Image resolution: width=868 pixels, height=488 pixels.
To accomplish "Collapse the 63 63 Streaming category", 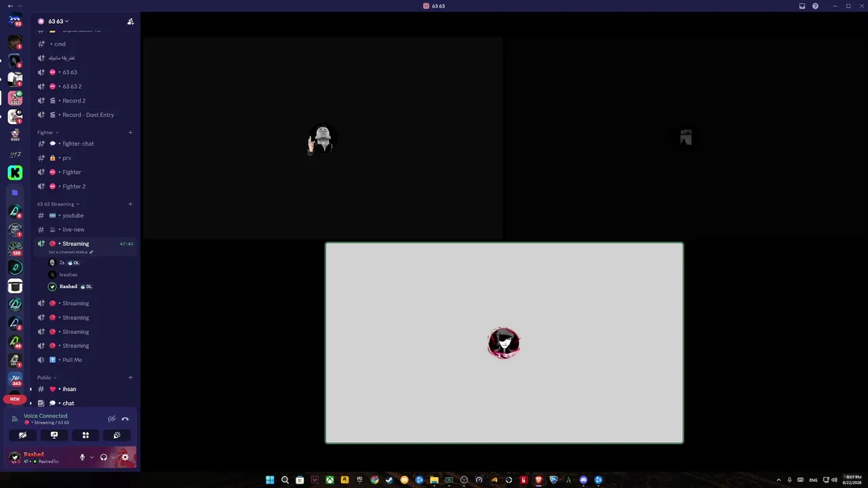I will click(58, 204).
